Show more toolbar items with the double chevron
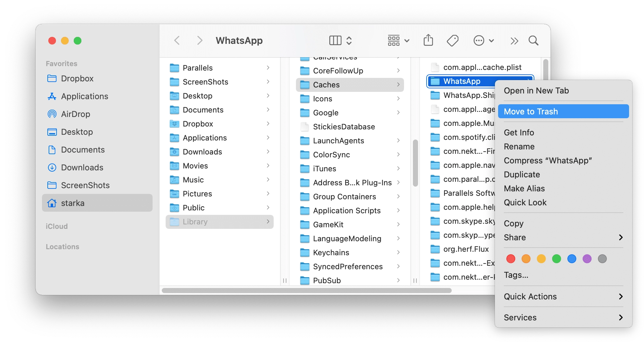 click(514, 41)
